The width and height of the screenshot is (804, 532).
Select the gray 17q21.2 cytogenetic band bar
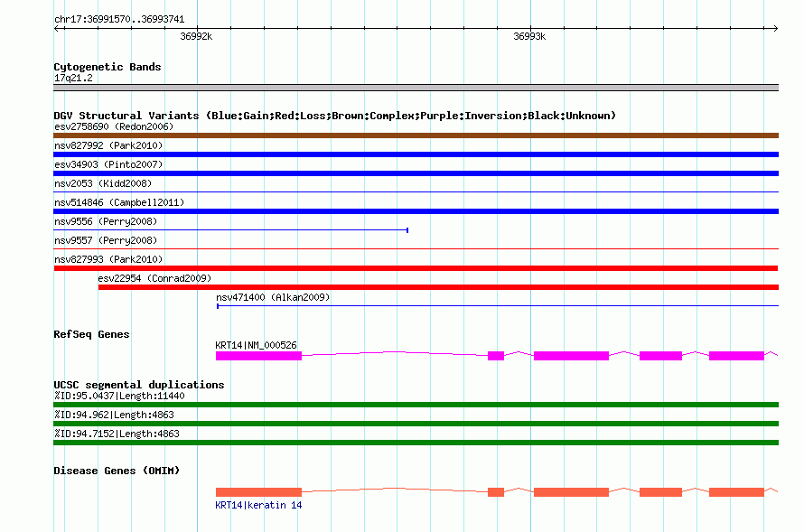point(416,88)
